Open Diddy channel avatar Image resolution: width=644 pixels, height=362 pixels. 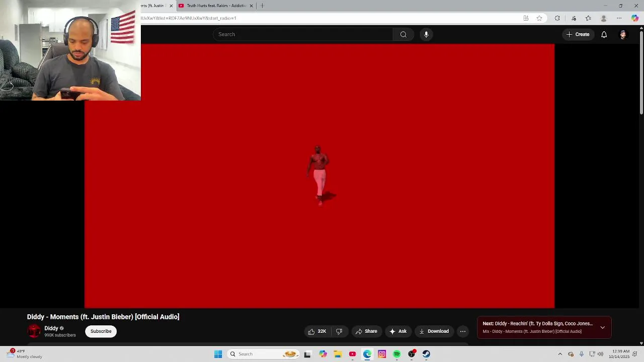34,331
